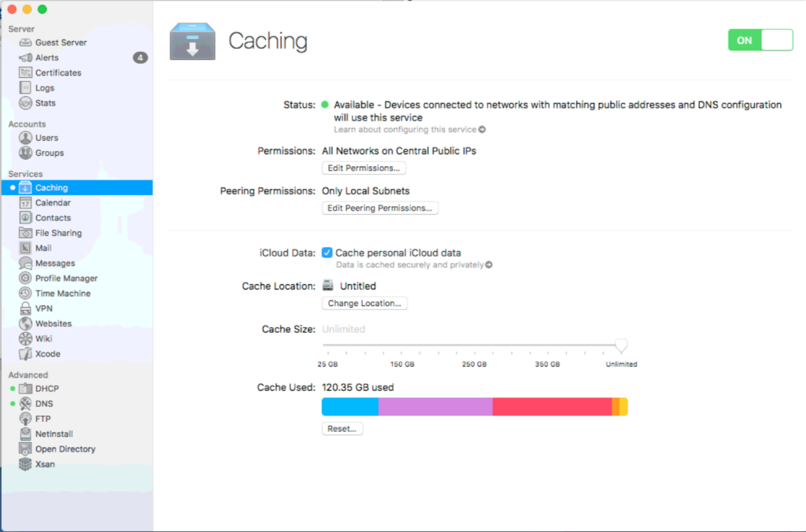This screenshot has width=806, height=532.
Task: Click blue segment of Cache Used bar
Action: coord(350,407)
